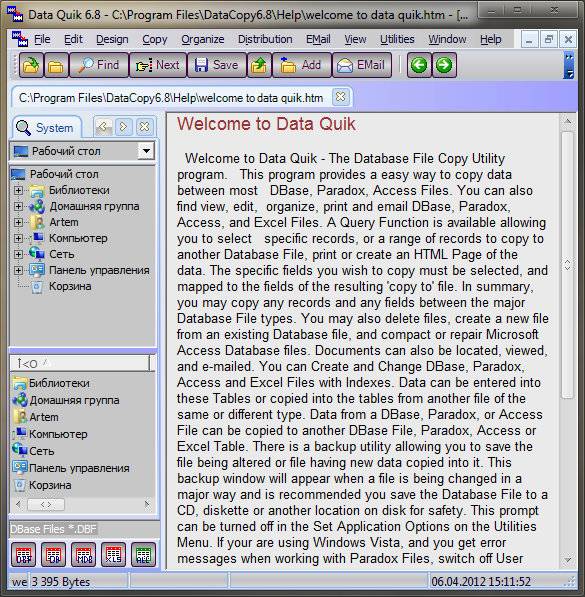This screenshot has width=585, height=597.
Task: Filter by XLS Excel files icon
Action: pyautogui.click(x=113, y=555)
